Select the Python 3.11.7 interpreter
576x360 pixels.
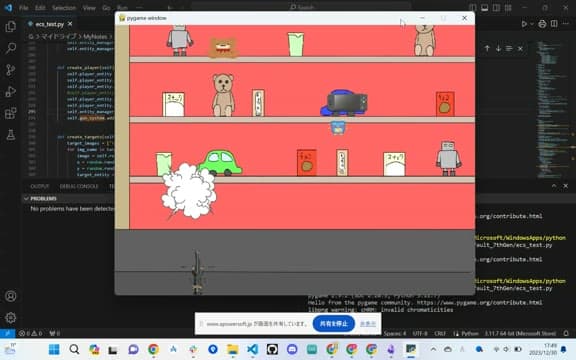[x=520, y=334]
